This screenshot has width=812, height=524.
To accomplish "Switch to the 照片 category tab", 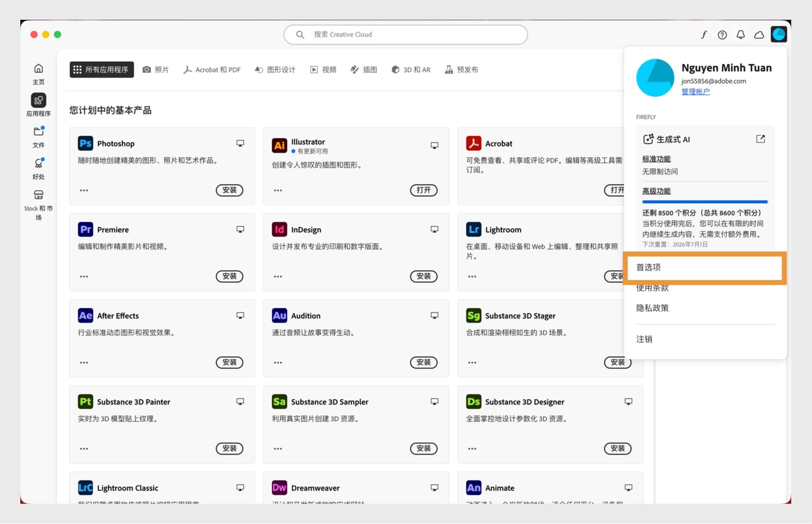I will click(x=156, y=69).
